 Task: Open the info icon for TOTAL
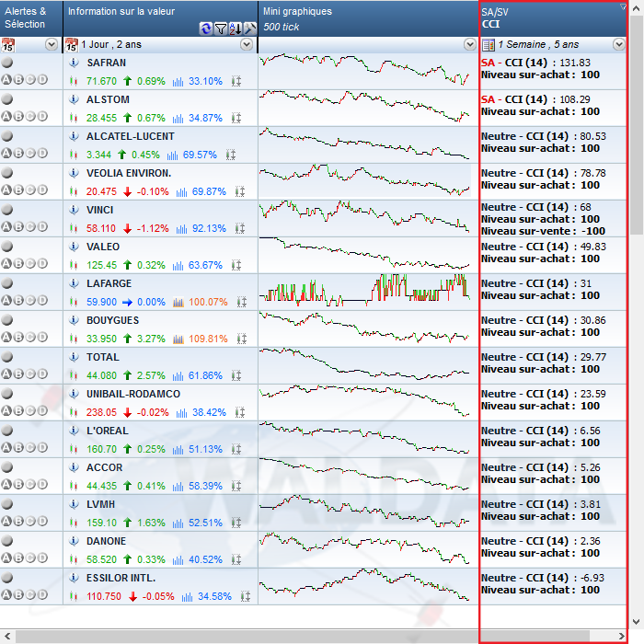(74, 357)
